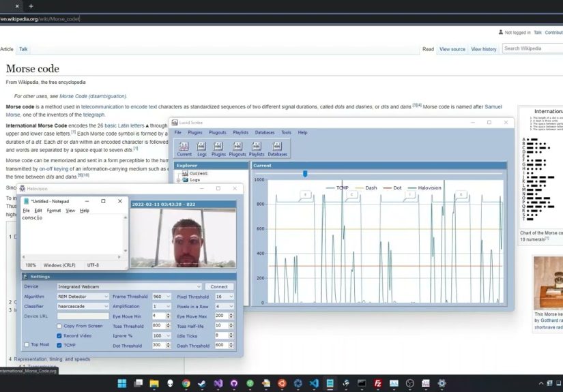The image size is (563, 392).
Task: Open Lucid Scribe Help menu
Action: (x=302, y=132)
